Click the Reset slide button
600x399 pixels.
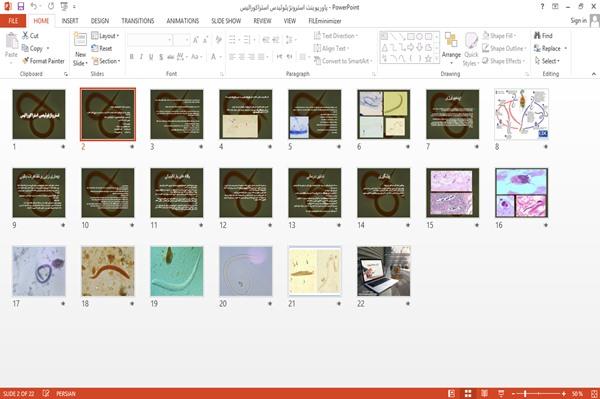click(102, 48)
